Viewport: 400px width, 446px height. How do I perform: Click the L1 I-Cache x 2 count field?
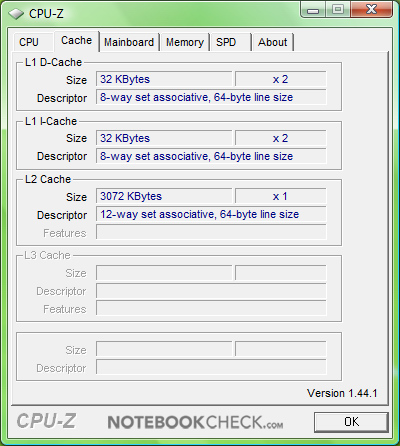(x=281, y=138)
